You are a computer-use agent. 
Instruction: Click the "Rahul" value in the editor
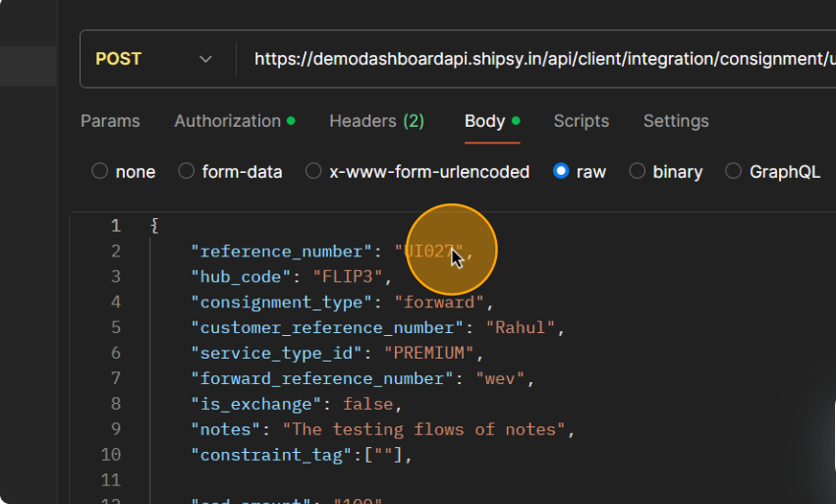tap(521, 327)
